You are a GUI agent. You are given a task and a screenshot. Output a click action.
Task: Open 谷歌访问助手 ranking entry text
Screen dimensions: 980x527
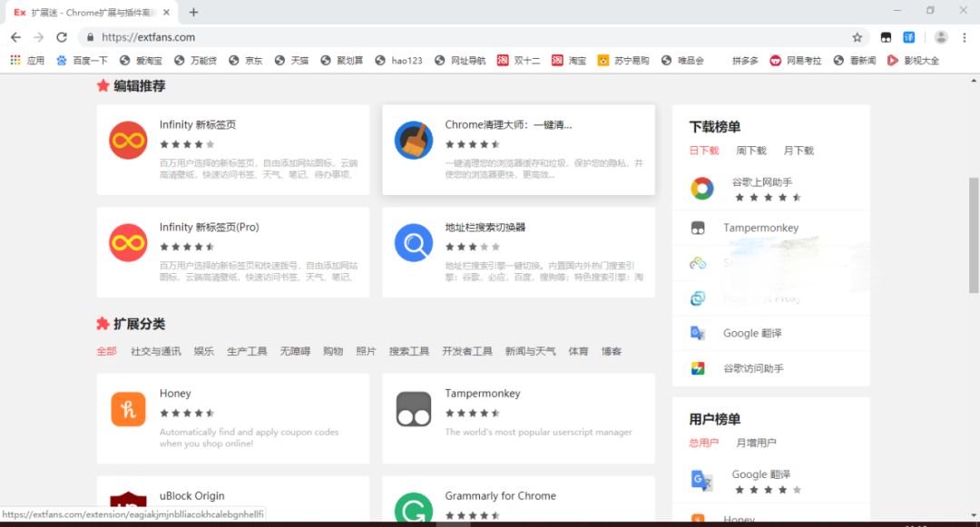pyautogui.click(x=753, y=368)
